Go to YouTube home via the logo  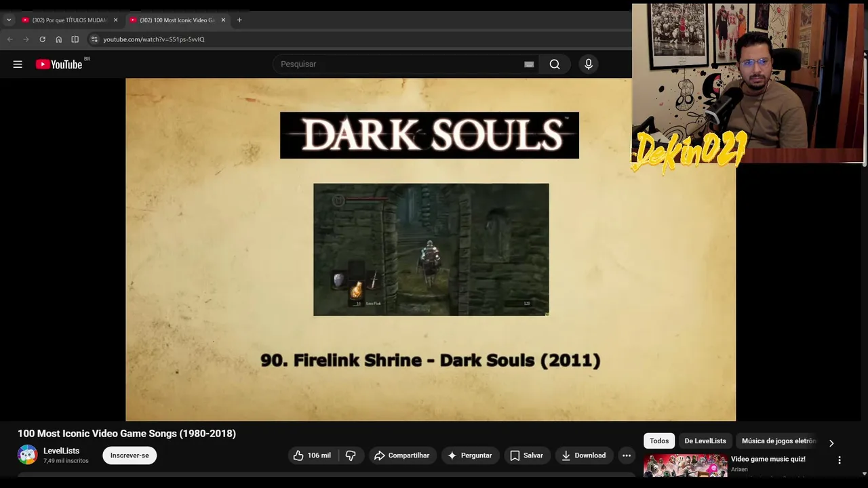[x=58, y=64]
